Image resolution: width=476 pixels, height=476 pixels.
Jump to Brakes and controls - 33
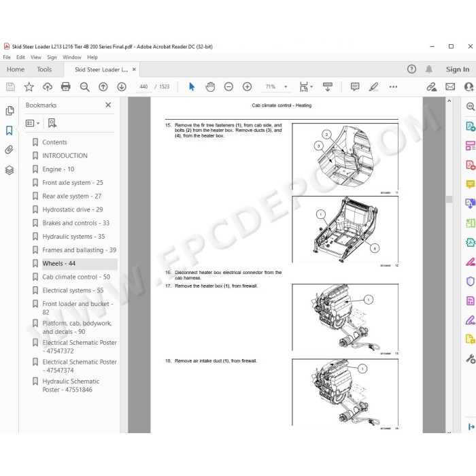(76, 223)
